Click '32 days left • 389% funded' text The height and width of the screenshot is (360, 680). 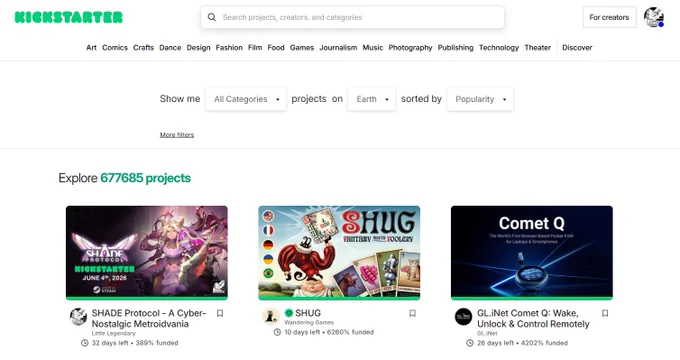(x=135, y=343)
